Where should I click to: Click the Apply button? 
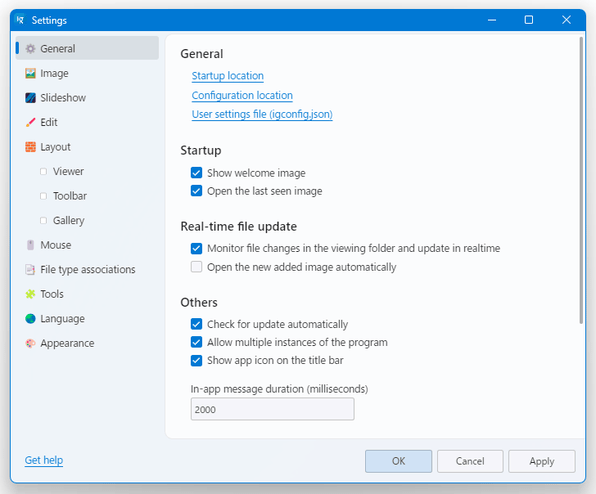542,461
